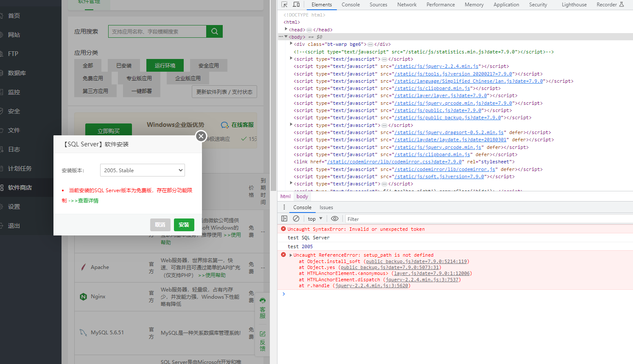Open the Performance tab
Screen dimensions: 633x364
point(440,5)
